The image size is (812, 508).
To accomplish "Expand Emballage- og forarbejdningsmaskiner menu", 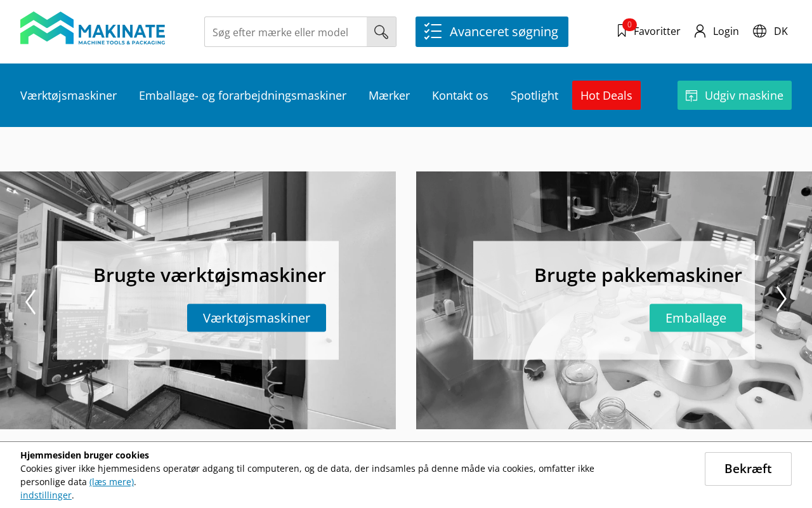I will pos(242,95).
